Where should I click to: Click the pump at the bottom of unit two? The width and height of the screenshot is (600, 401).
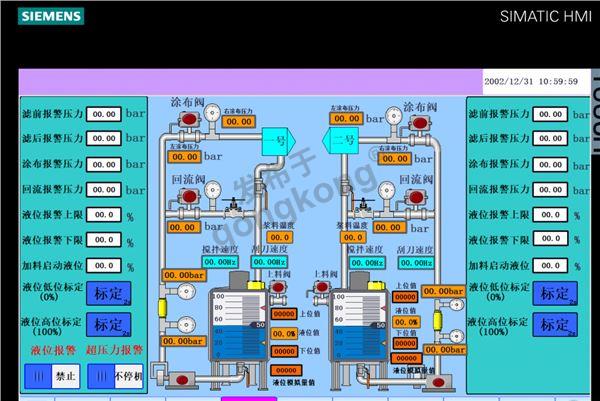(x=438, y=382)
